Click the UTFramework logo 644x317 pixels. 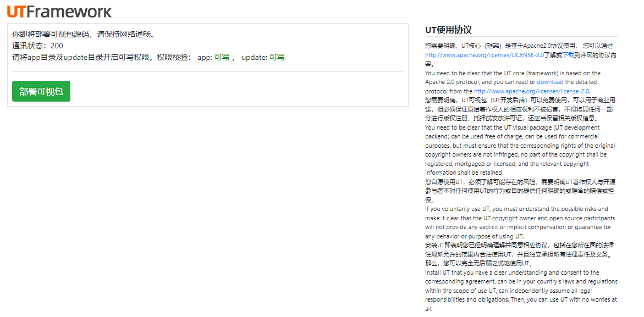click(59, 11)
